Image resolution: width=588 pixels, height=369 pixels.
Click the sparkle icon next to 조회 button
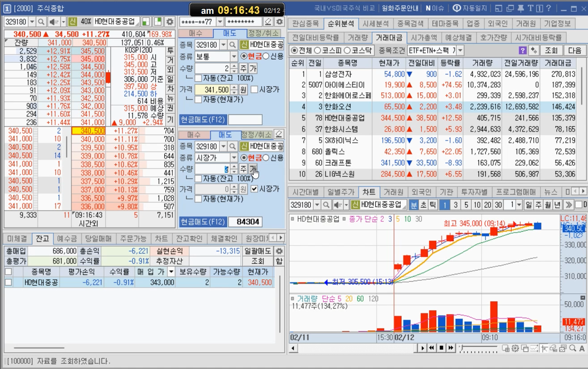point(533,50)
